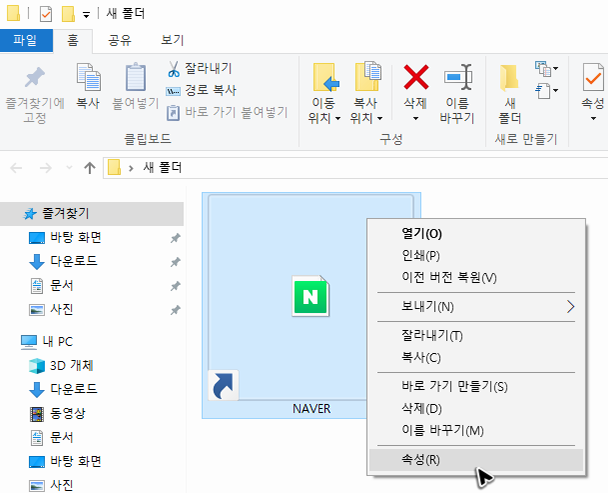Open the Easy access dropdown in ribbon
This screenshot has width=608, height=493.
[x=547, y=91]
